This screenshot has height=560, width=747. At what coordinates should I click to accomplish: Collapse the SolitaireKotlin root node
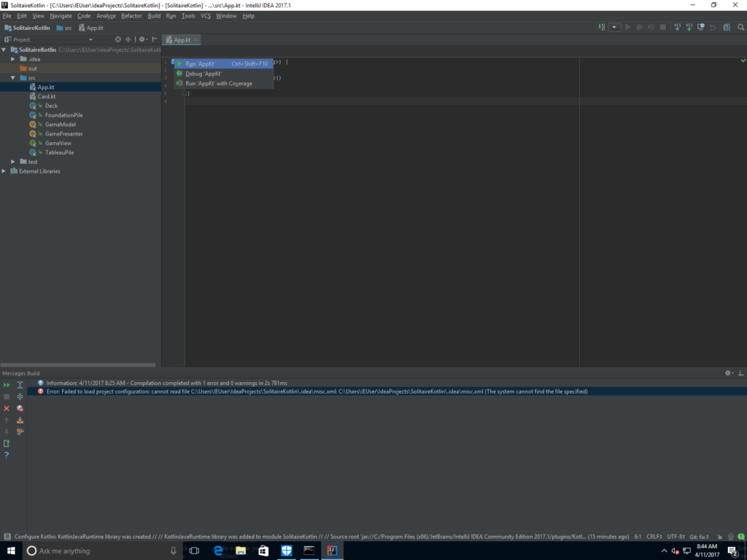4,50
